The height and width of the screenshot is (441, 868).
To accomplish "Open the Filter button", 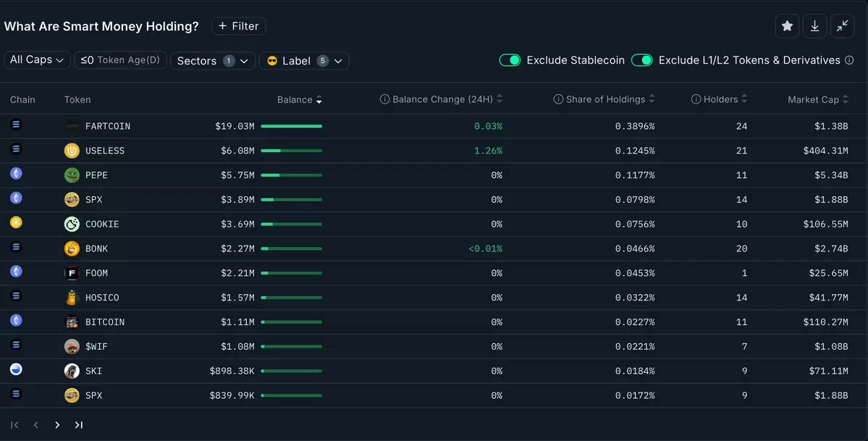I will 239,26.
